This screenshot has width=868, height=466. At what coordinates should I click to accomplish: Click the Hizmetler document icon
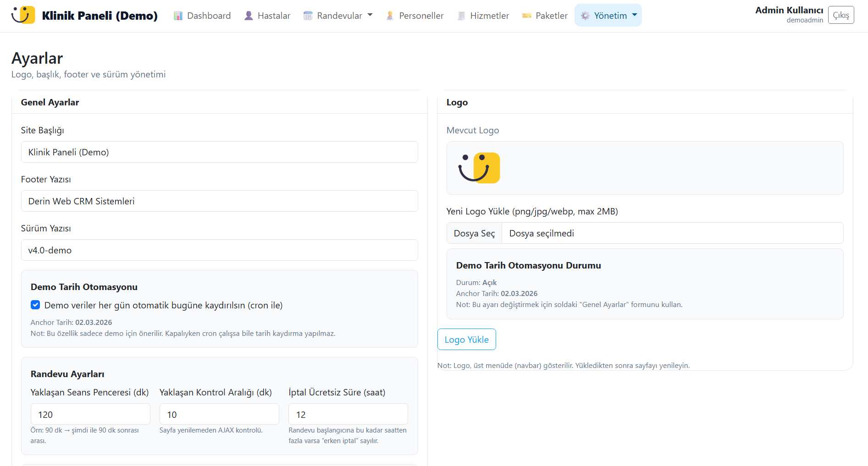coord(461,16)
